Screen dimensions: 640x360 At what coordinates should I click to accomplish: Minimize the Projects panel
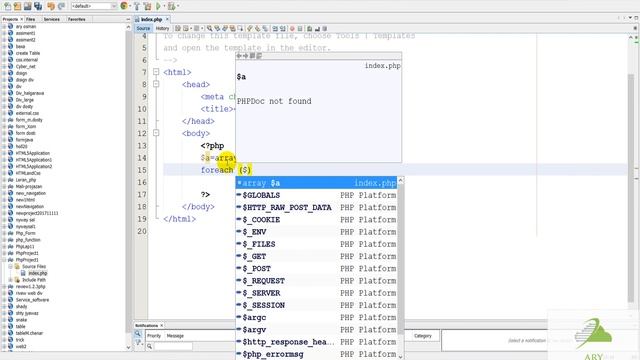128,19
